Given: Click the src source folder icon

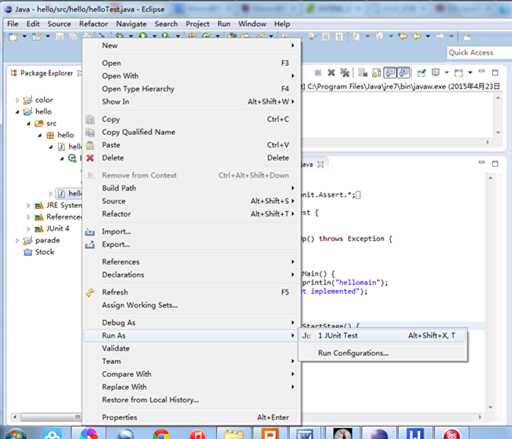Looking at the screenshot, I should (39, 123).
